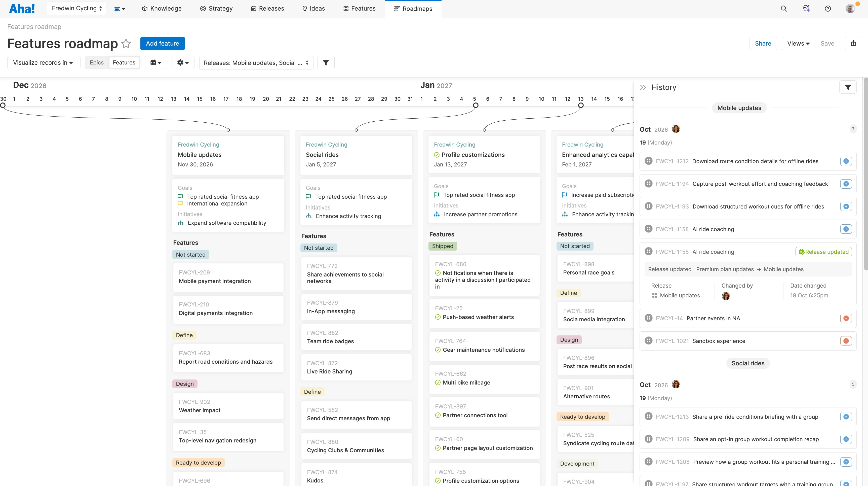This screenshot has height=486, width=868.
Task: Switch toggle to Epics
Action: pyautogui.click(x=97, y=63)
